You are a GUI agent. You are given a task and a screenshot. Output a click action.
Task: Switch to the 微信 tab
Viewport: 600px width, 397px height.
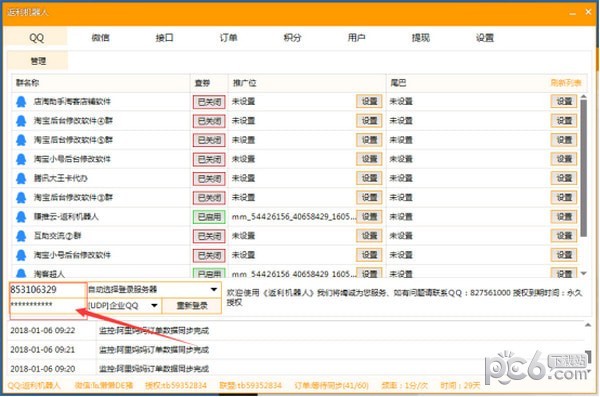pos(101,38)
